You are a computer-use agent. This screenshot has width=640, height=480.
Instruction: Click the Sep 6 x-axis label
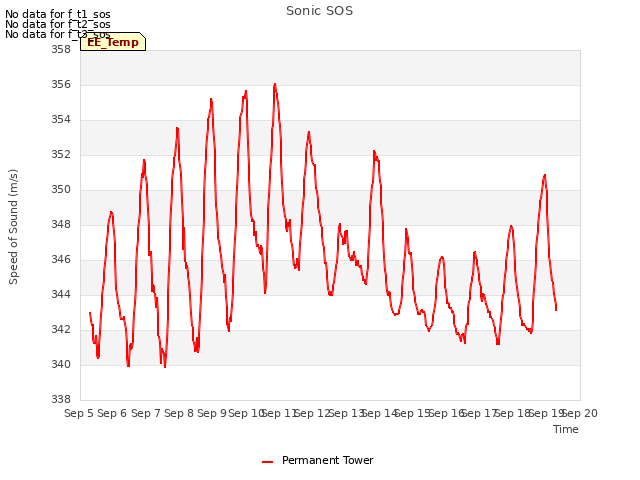[x=112, y=413]
